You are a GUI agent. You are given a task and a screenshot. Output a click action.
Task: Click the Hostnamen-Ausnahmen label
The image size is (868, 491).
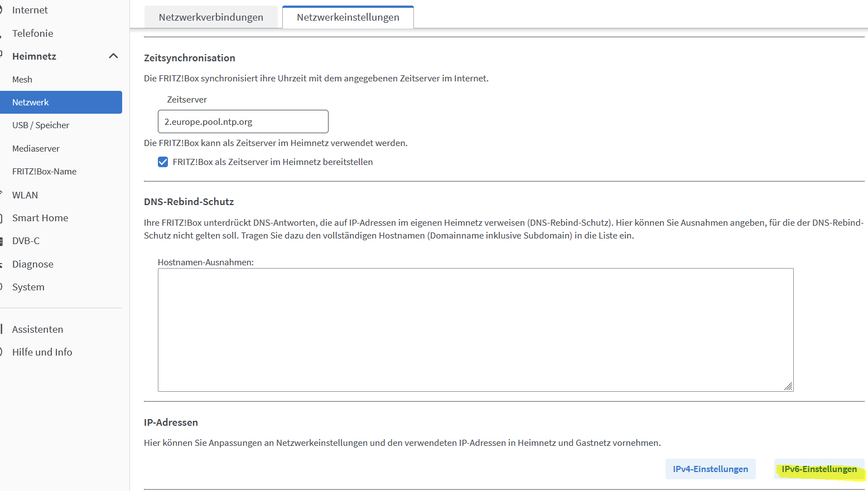(x=206, y=262)
